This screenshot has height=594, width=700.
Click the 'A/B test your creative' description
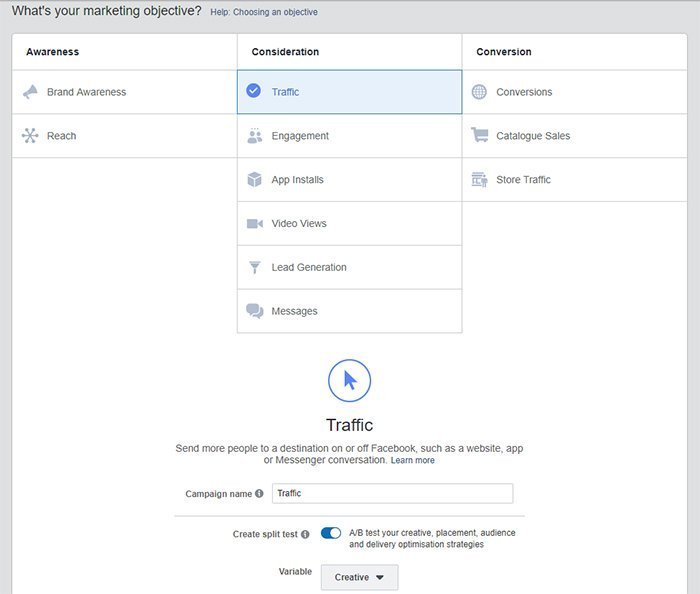coord(432,538)
